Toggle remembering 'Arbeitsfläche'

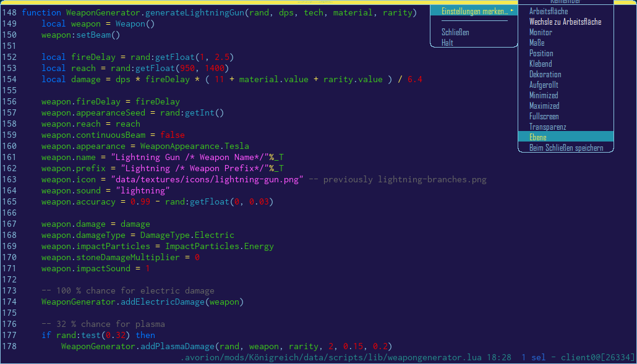(549, 11)
